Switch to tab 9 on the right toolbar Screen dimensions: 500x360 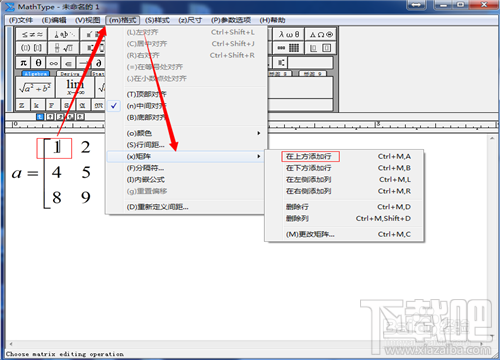click(x=312, y=74)
